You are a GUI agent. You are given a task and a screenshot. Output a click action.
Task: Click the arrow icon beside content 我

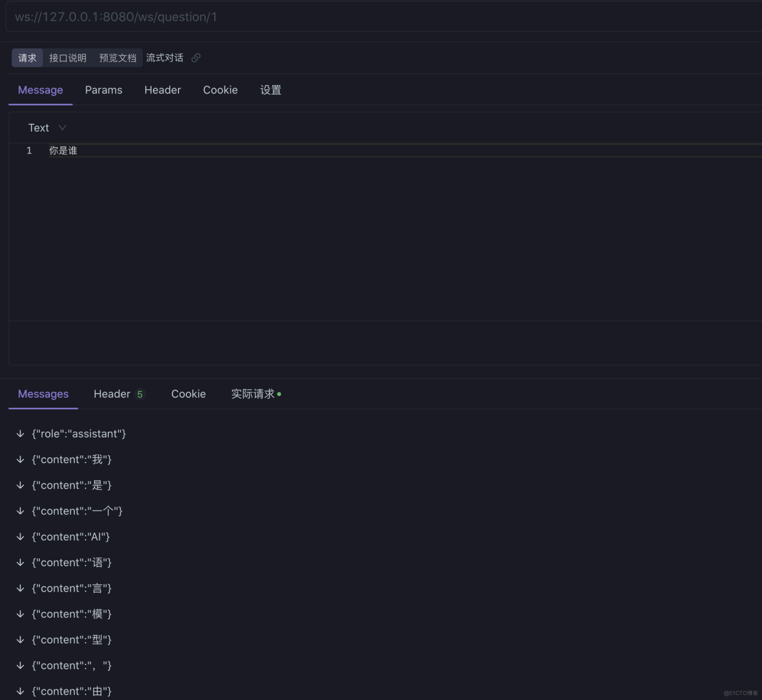pos(20,460)
